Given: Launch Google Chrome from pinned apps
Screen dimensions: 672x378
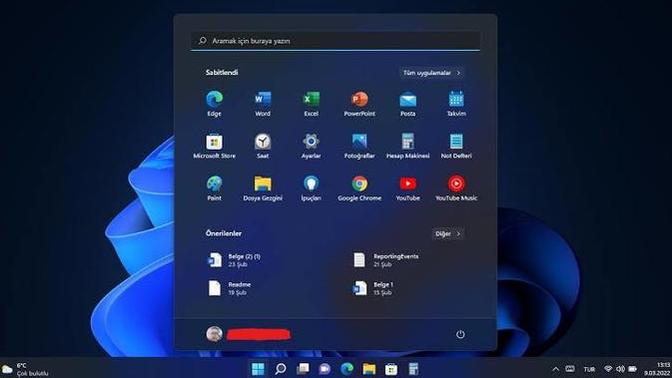Looking at the screenshot, I should pyautogui.click(x=359, y=188).
